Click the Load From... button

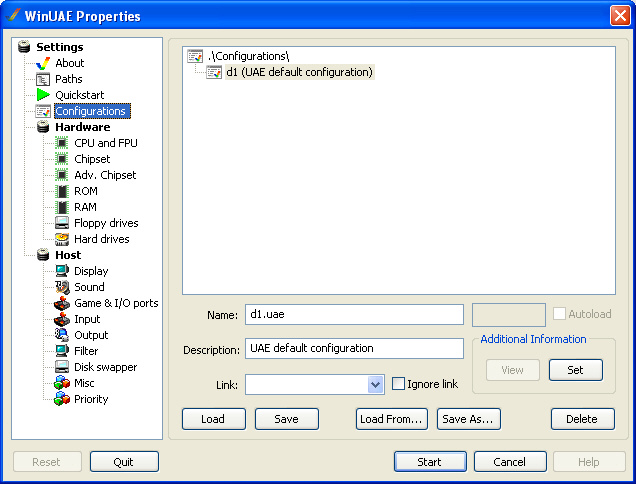392,419
